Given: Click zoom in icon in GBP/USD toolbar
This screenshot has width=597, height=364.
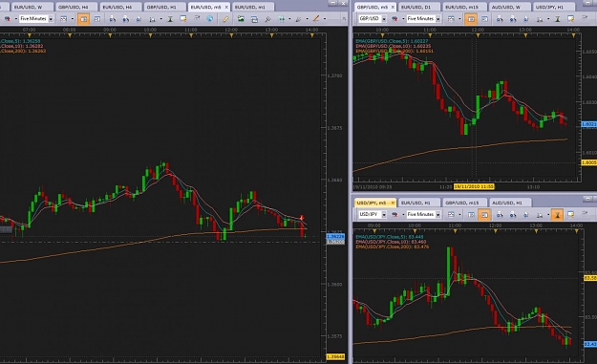Looking at the screenshot, I should click(x=500, y=19).
